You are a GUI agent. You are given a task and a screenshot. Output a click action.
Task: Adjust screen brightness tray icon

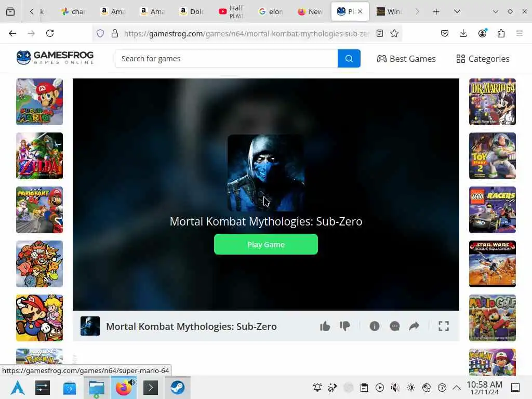click(411, 388)
